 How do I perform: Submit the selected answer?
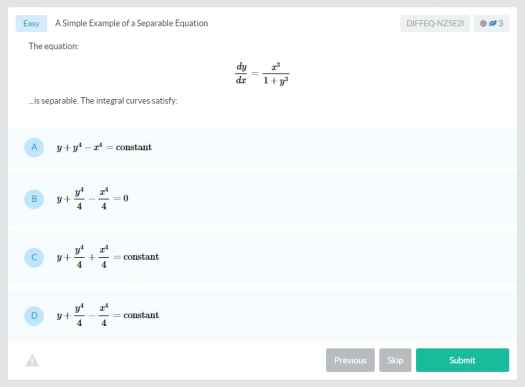462,360
